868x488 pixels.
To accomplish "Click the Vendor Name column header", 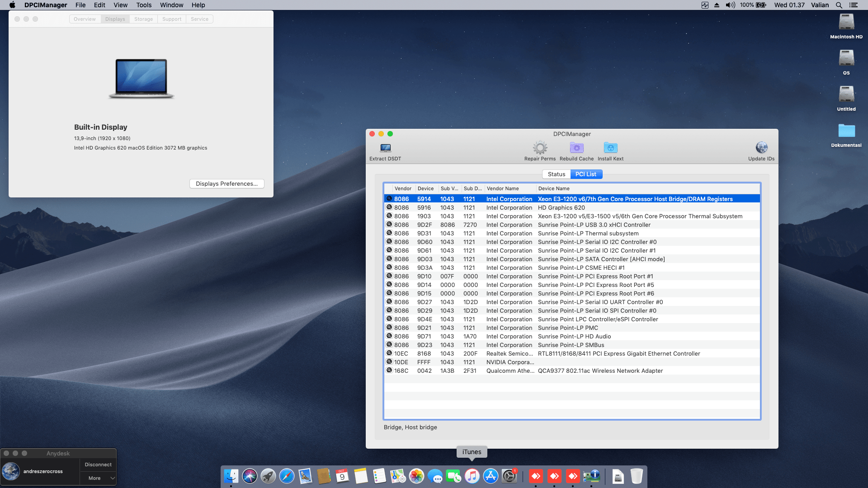I will 510,188.
